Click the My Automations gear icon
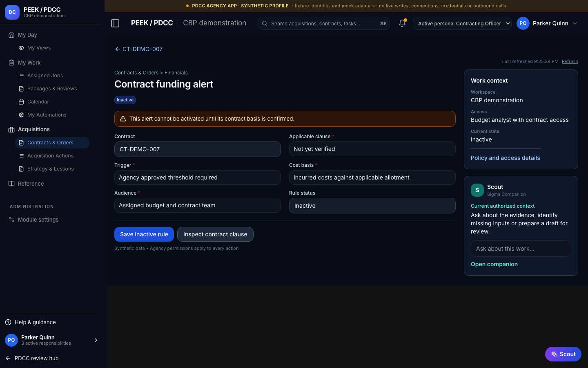Image resolution: width=588 pixels, height=368 pixels. click(21, 115)
